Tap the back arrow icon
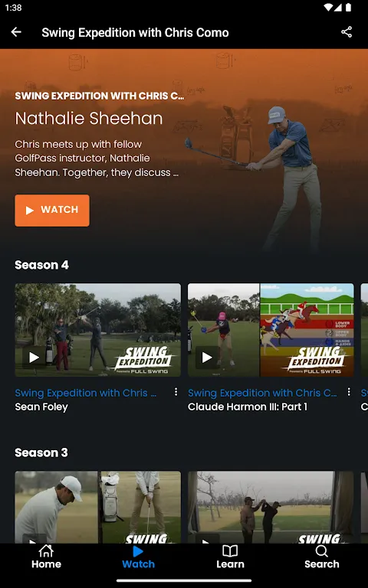Screen dimensions: 368x588 tap(16, 32)
